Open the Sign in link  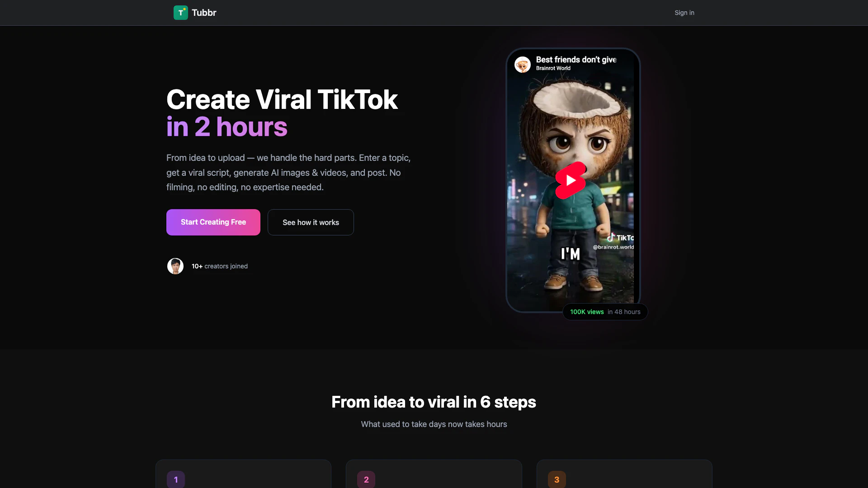684,13
